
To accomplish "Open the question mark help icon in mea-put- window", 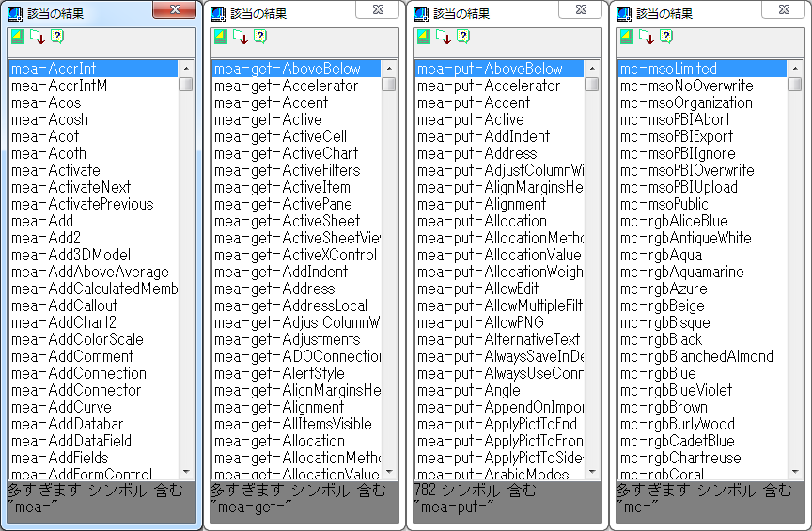I will (463, 37).
